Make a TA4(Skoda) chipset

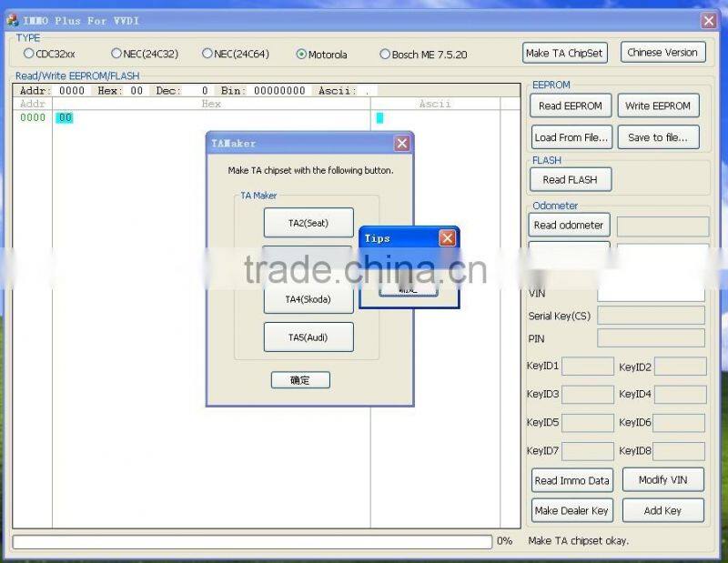point(308,298)
